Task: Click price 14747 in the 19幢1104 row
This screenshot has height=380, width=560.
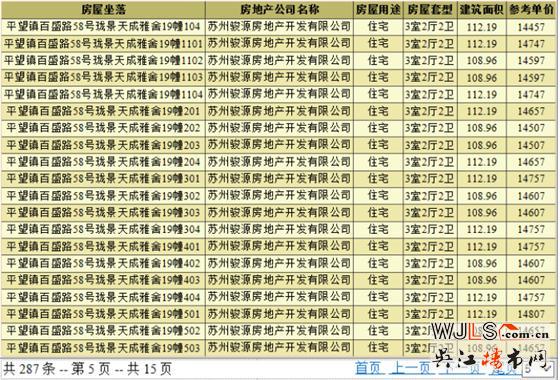Action: point(531,95)
